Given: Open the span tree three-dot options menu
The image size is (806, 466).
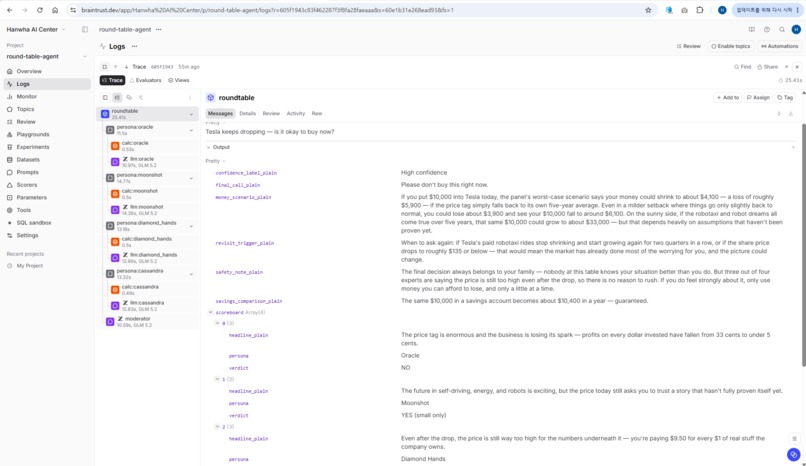Looking at the screenshot, I should (190, 98).
